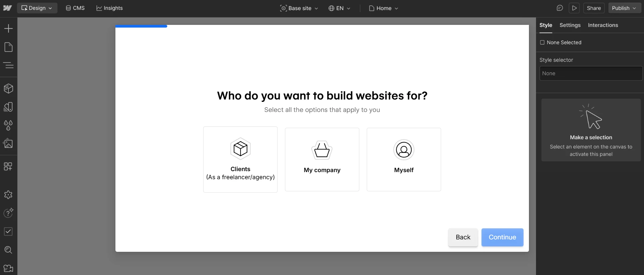Open the Home page dropdown
Screen dimensions: 644x275
click(x=384, y=8)
